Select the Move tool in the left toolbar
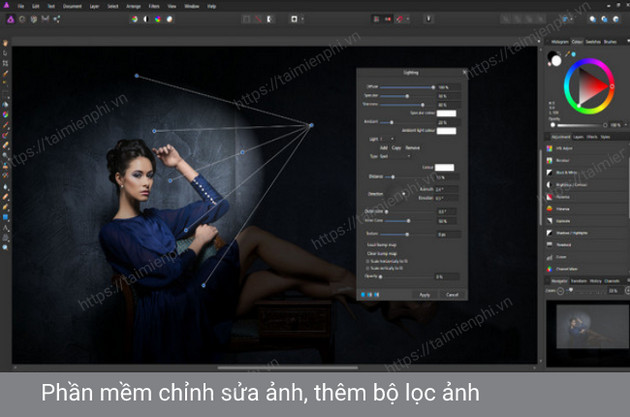This screenshot has height=417, width=630. (x=5, y=53)
